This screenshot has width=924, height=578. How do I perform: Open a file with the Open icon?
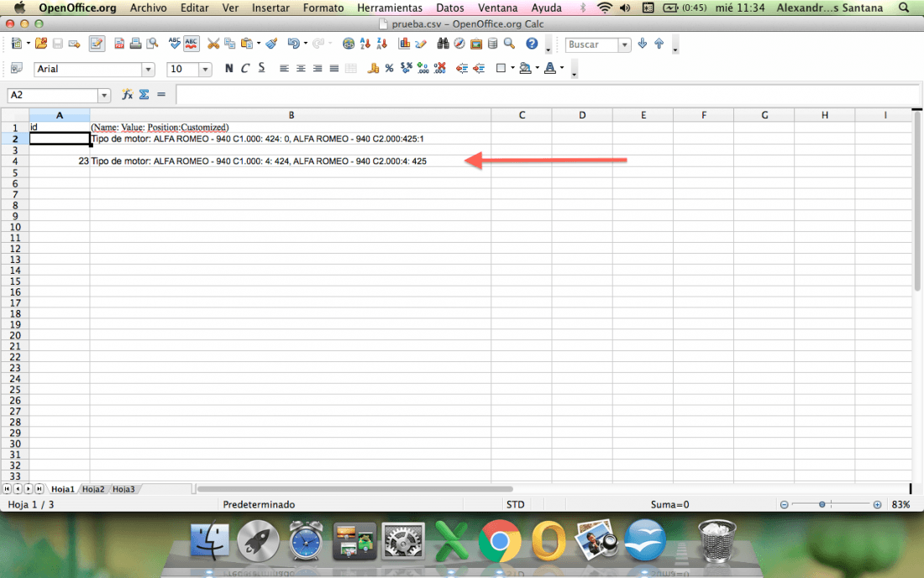coord(40,44)
